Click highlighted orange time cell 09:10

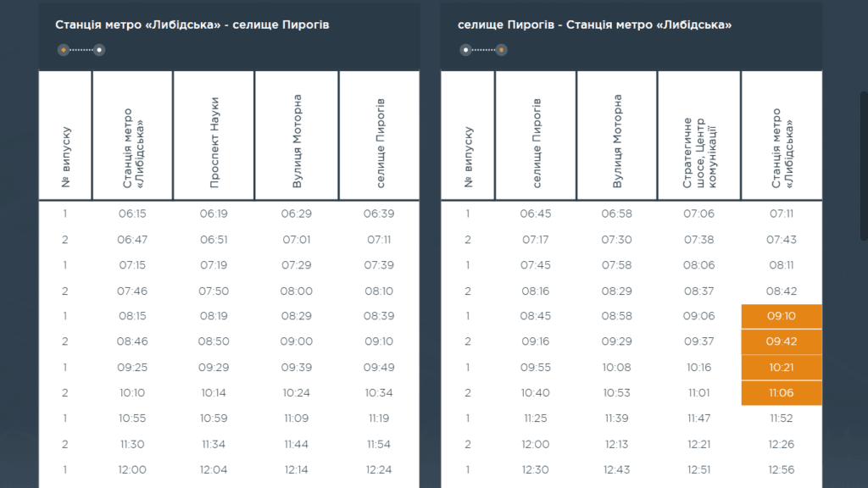(x=782, y=317)
